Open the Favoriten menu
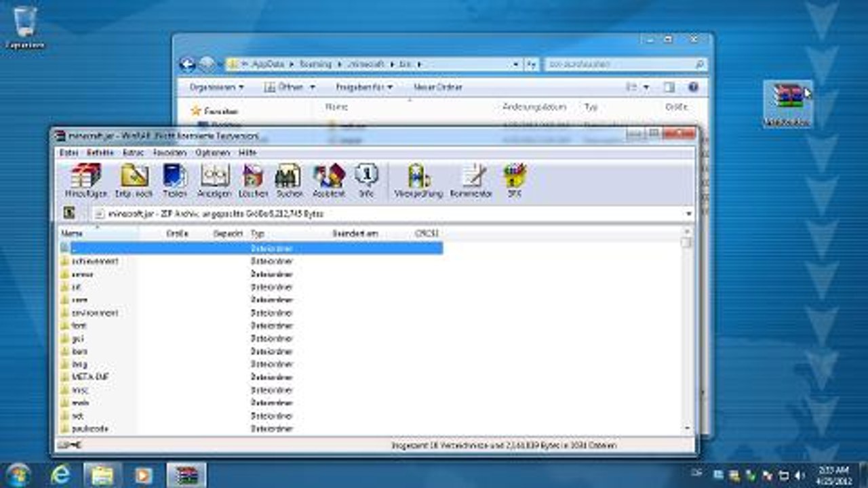This screenshot has height=488, width=868. [x=170, y=152]
